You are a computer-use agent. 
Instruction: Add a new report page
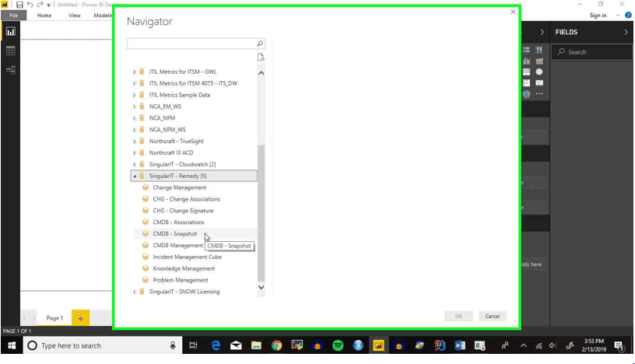81,318
